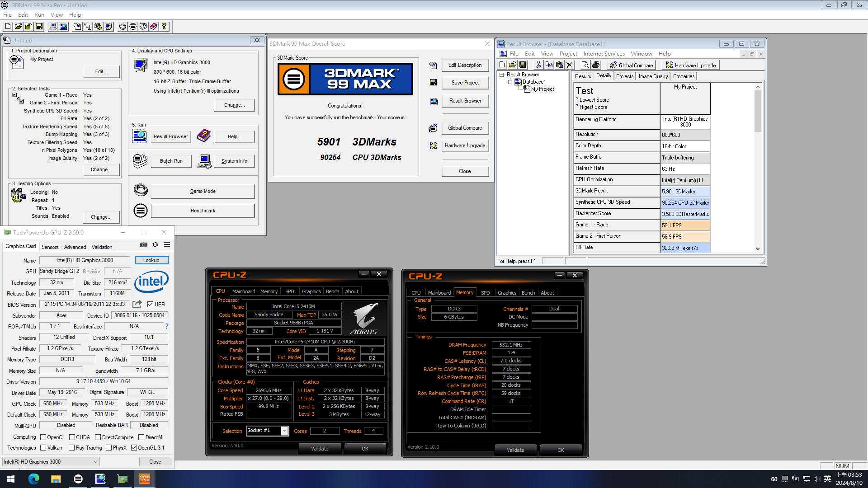Click Printer icon in Result Browser toolbar
The height and width of the screenshot is (488, 868).
[x=595, y=65]
